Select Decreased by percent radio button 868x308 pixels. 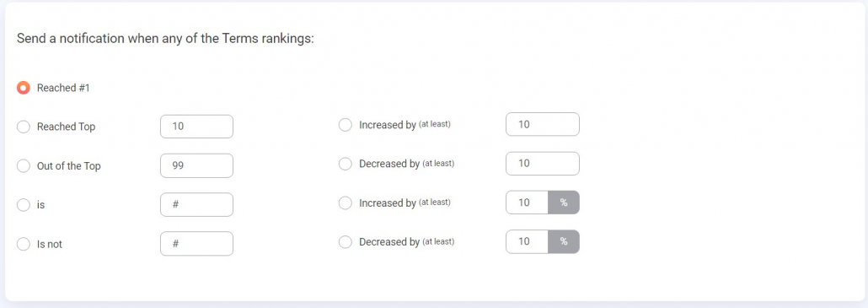click(x=345, y=241)
